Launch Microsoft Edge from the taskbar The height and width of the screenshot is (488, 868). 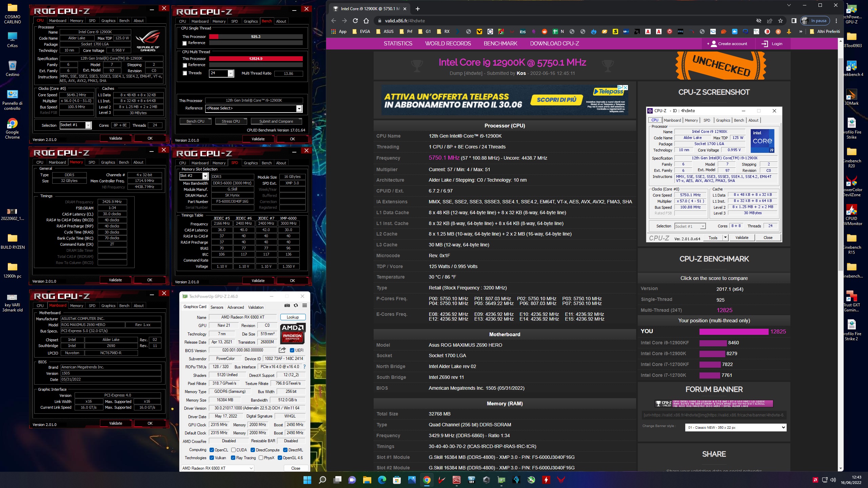click(x=382, y=480)
